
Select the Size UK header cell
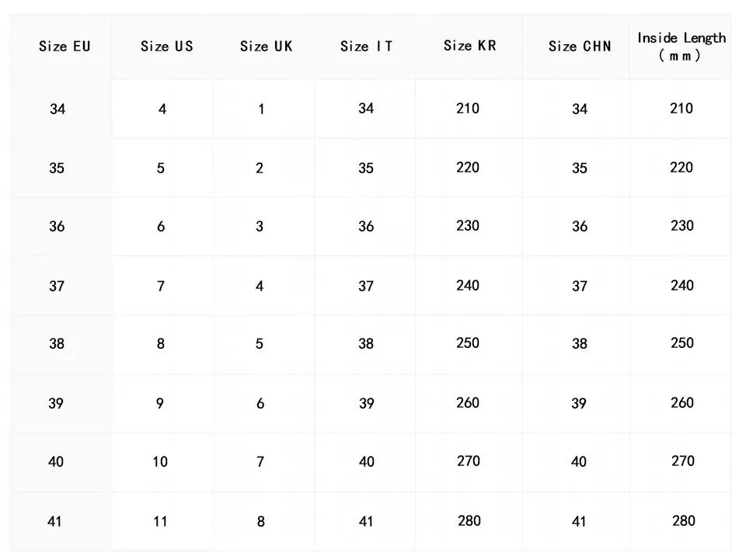point(266,47)
